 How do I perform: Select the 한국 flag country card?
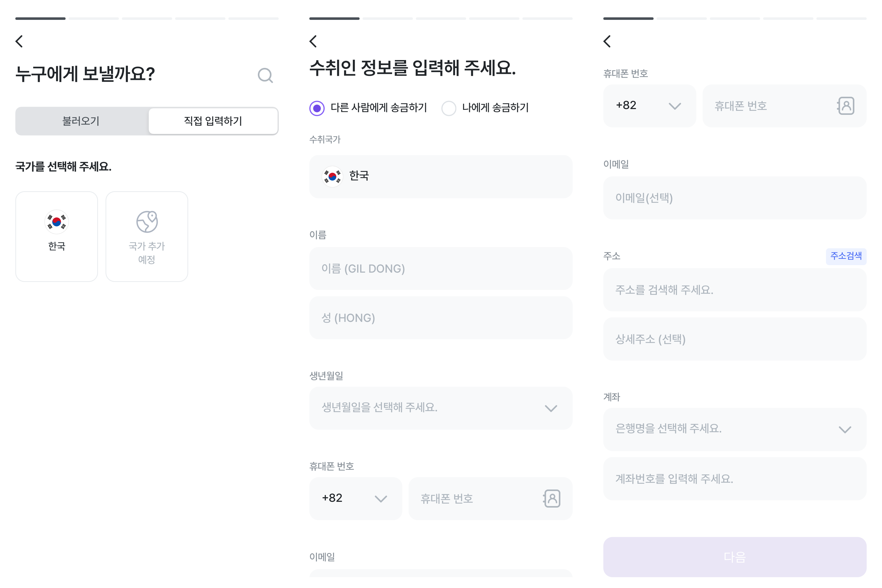point(57,236)
